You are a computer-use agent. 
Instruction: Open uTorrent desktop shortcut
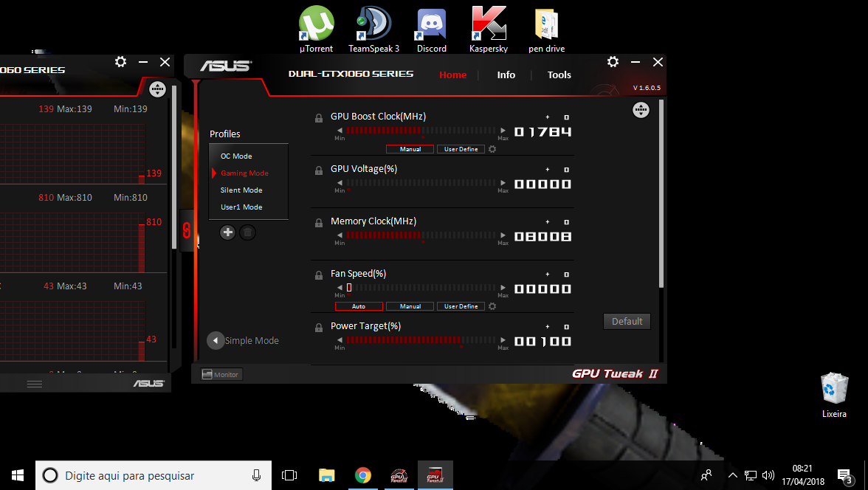316,29
